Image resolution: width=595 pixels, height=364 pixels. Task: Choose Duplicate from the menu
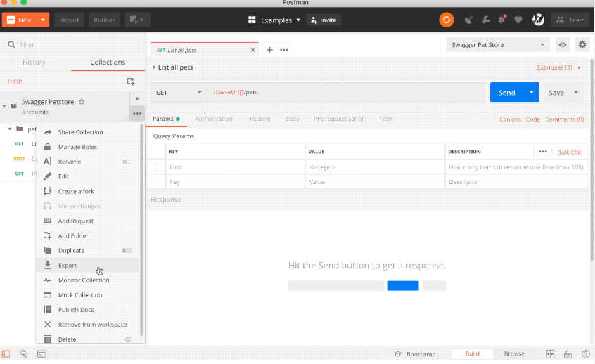88,250
